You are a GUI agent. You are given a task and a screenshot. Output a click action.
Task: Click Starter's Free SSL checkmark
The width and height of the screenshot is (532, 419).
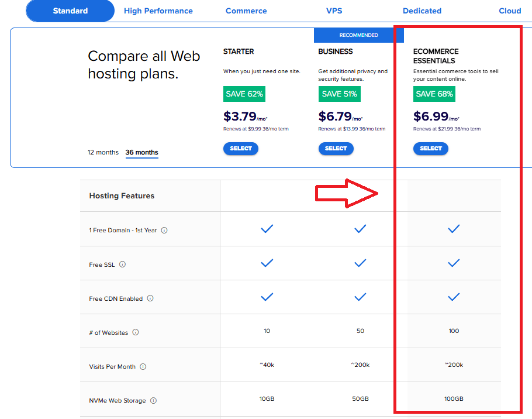267,263
